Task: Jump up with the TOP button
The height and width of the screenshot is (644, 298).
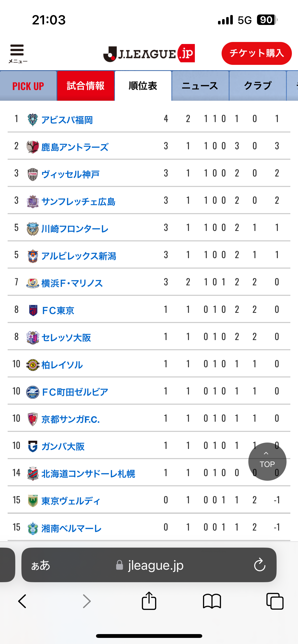Action: pos(267,461)
